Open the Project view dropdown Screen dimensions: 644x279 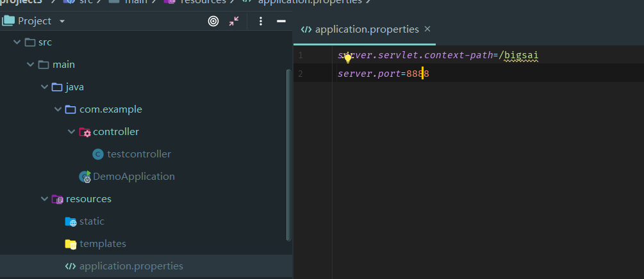(62, 21)
